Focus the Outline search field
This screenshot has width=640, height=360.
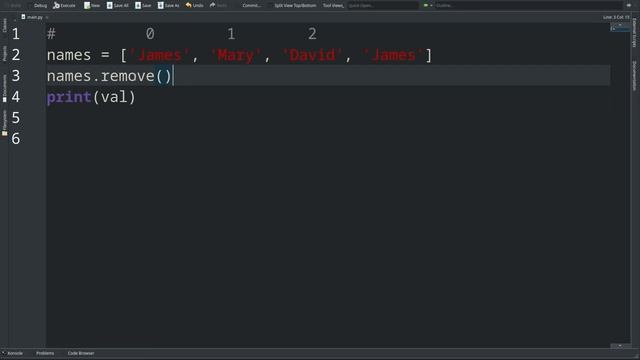529,5
